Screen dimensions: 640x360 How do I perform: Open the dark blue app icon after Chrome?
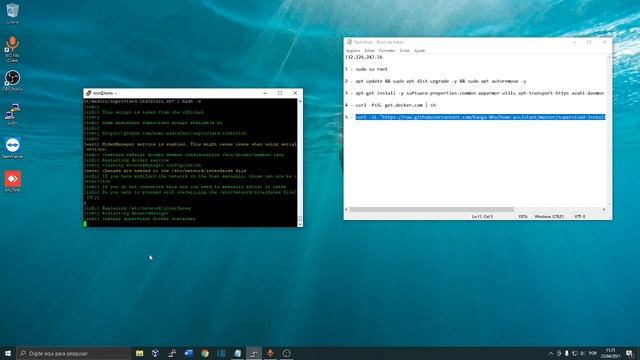pyautogui.click(x=221, y=353)
